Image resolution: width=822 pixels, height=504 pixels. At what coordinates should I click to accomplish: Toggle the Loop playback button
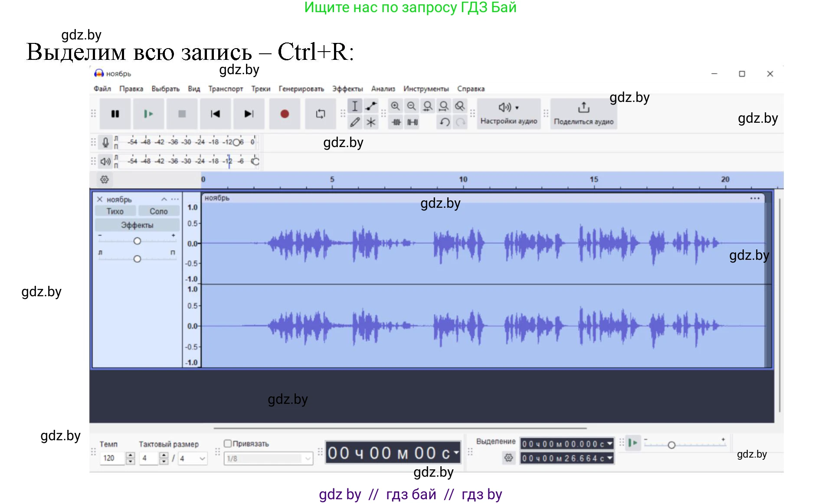320,114
